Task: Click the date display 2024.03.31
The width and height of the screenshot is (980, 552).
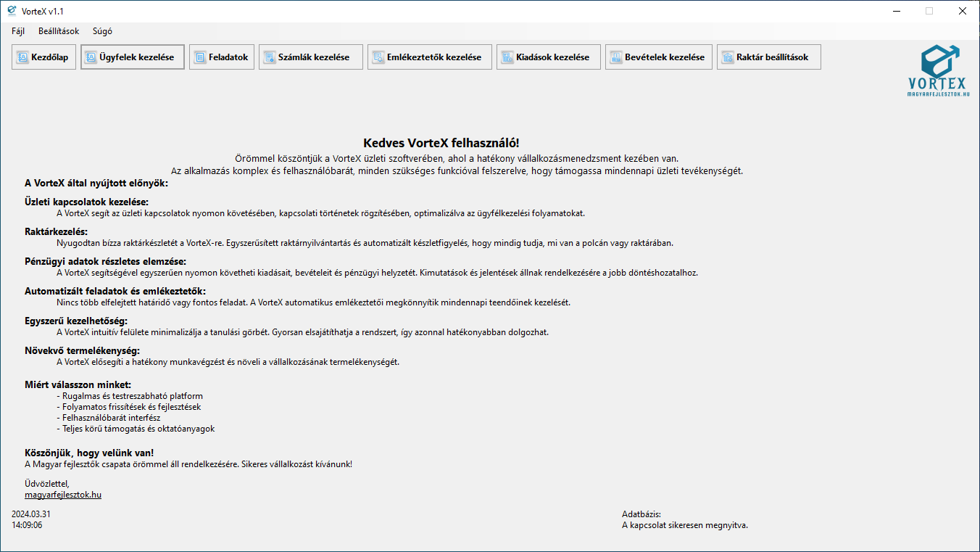Action: point(31,514)
